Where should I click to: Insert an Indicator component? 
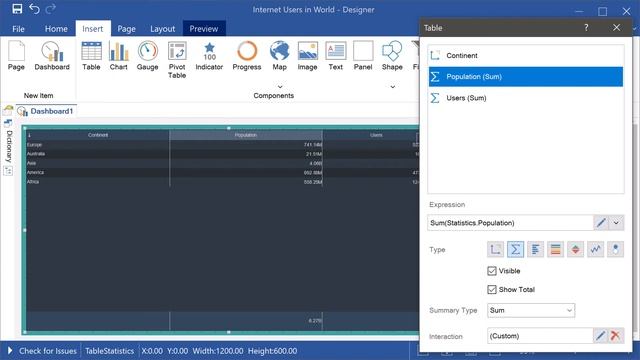pos(209,56)
